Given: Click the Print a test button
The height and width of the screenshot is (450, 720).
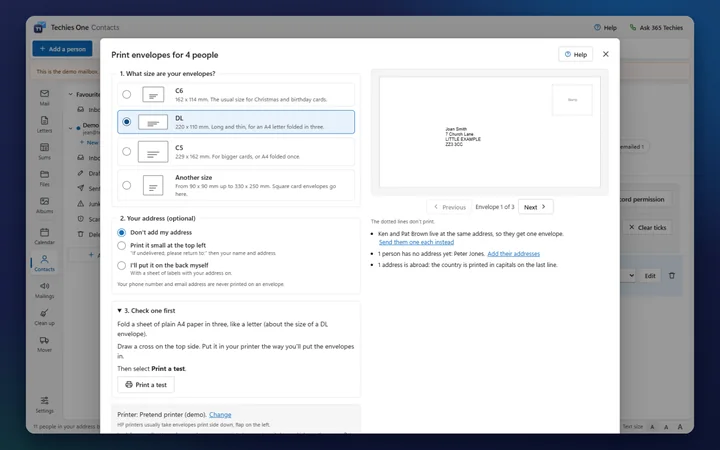Looking at the screenshot, I should click(146, 385).
